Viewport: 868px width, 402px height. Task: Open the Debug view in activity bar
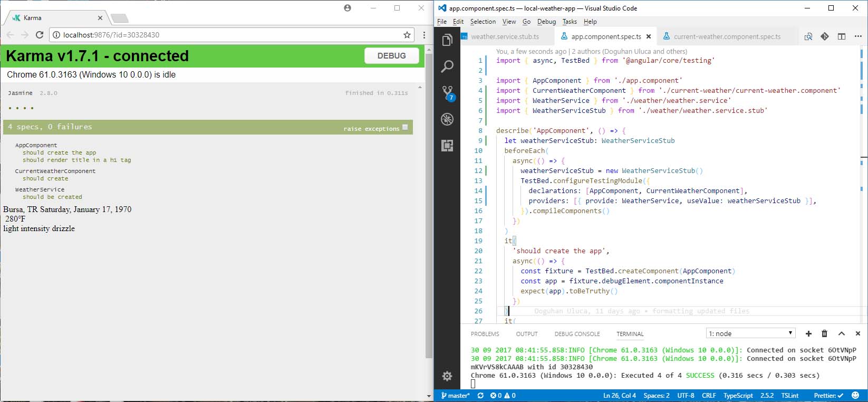coord(447,119)
